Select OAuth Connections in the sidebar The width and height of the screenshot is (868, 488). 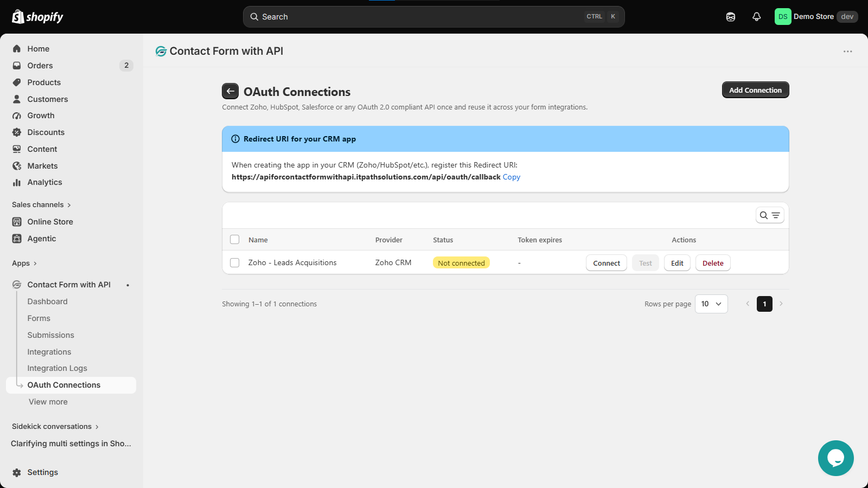tap(71, 385)
